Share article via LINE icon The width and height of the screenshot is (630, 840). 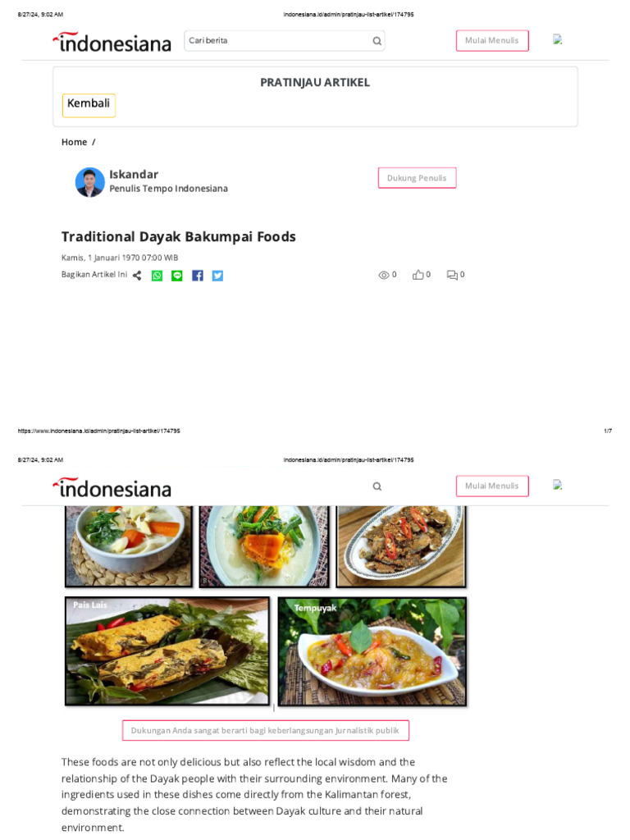(x=177, y=276)
